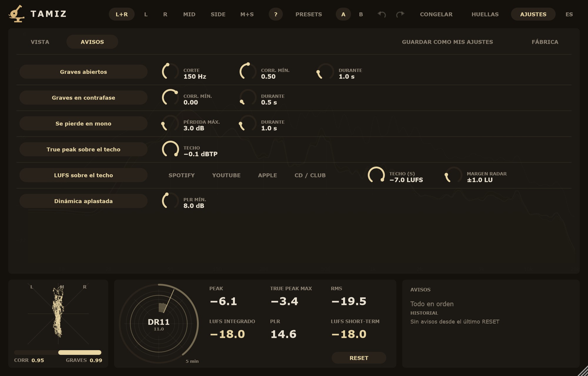Select the SPOTIFY loudness target
The width and height of the screenshot is (588, 376).
tap(182, 175)
